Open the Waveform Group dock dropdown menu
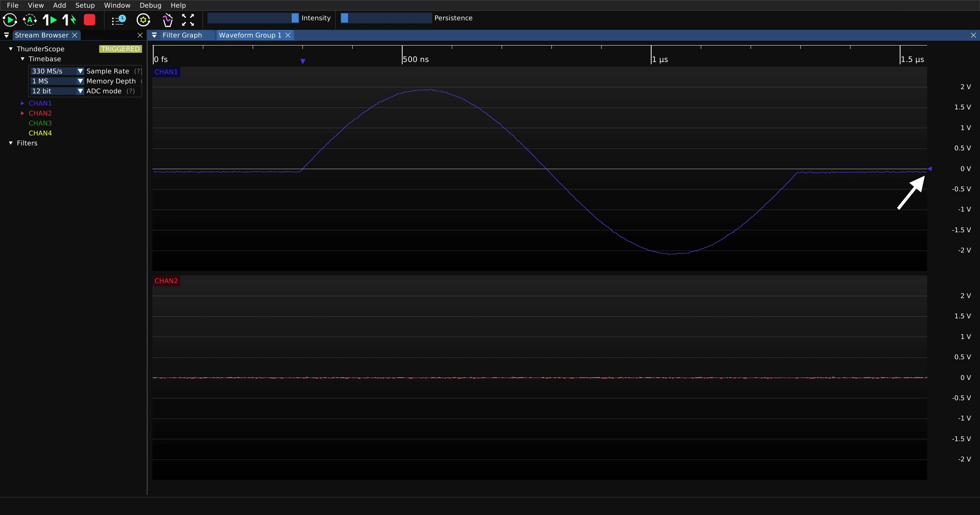The image size is (980, 515). tap(154, 35)
